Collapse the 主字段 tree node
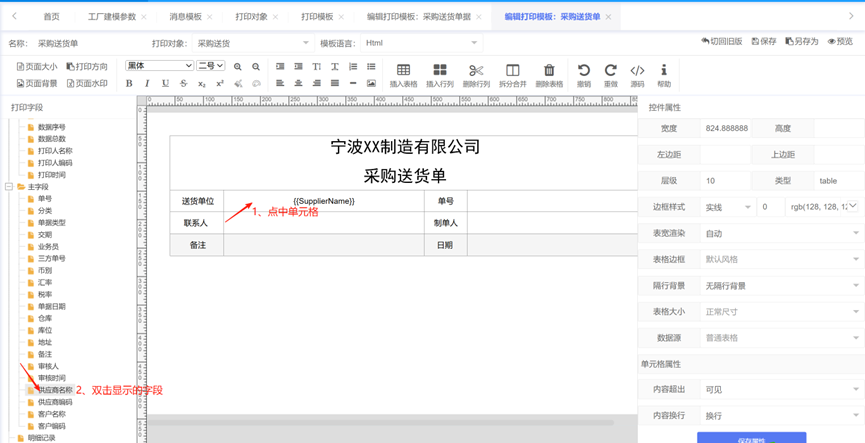The height and width of the screenshot is (443, 865). pos(9,187)
